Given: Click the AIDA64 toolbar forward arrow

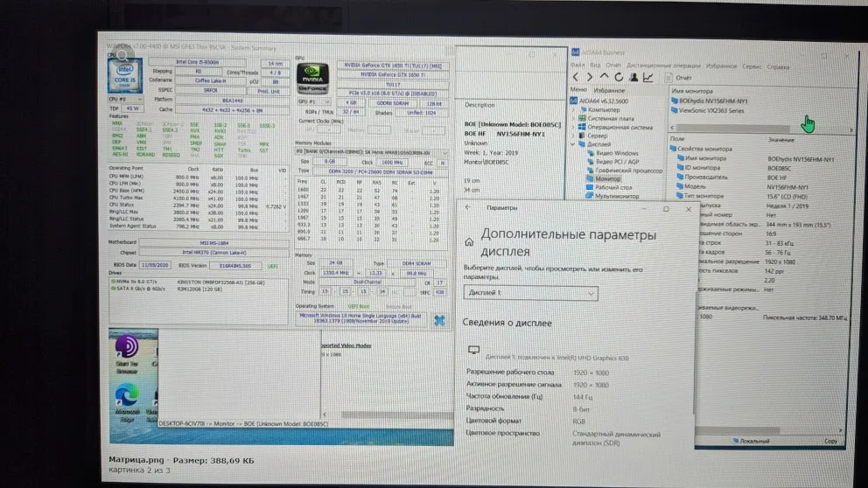Looking at the screenshot, I should pos(590,78).
